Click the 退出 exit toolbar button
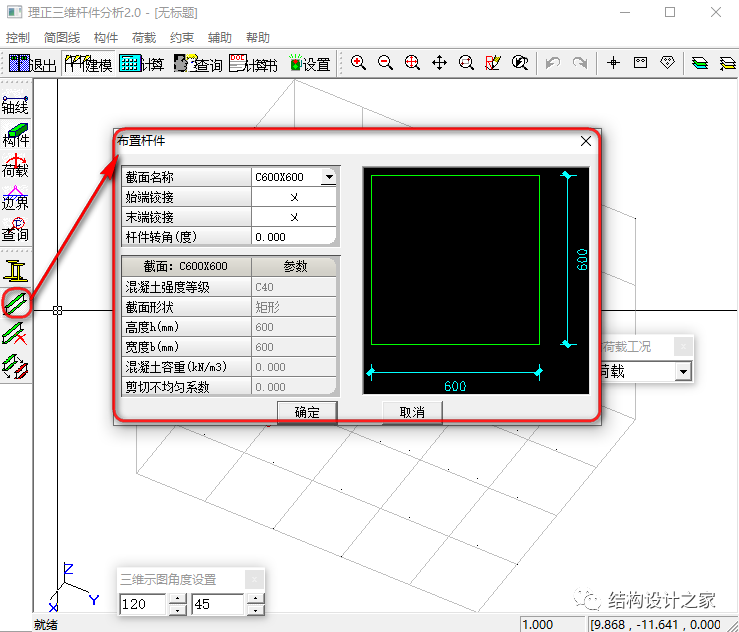Viewport: 739px width, 632px height. [33, 63]
